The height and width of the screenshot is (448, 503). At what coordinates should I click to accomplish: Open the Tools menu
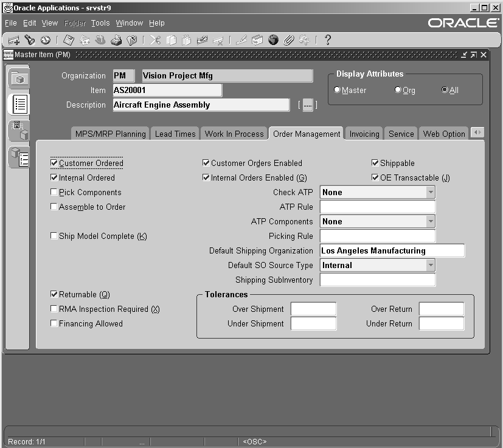pyautogui.click(x=100, y=23)
